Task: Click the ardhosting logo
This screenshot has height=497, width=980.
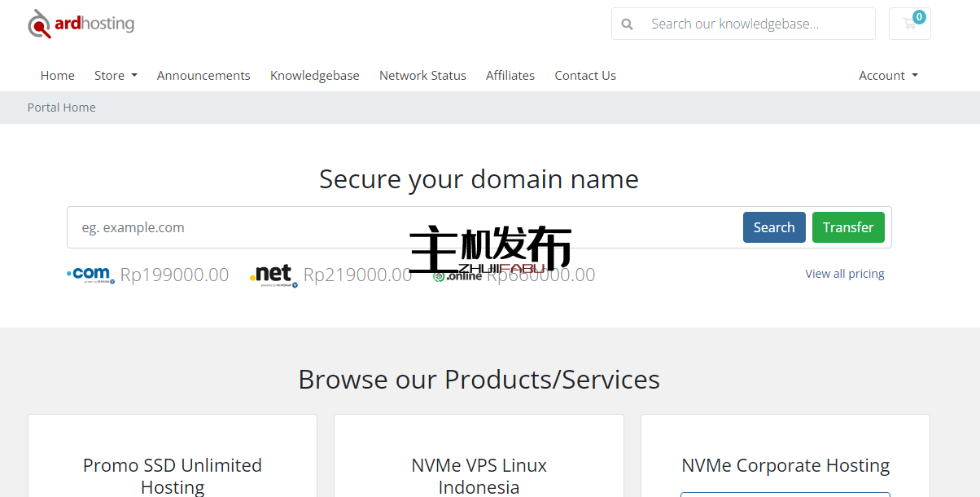Action: coord(81,24)
